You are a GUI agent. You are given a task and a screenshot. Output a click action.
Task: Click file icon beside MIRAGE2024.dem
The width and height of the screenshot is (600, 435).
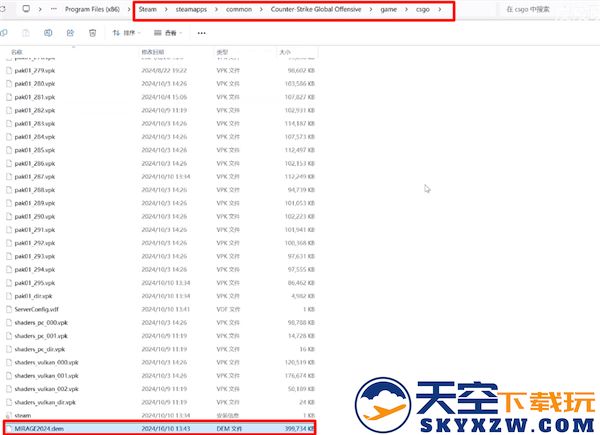click(x=9, y=429)
